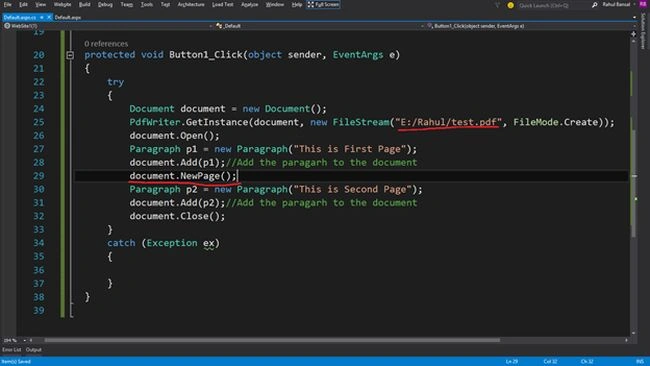The image size is (650, 366).
Task: Click the INS insert mode indicator
Action: coord(640,361)
